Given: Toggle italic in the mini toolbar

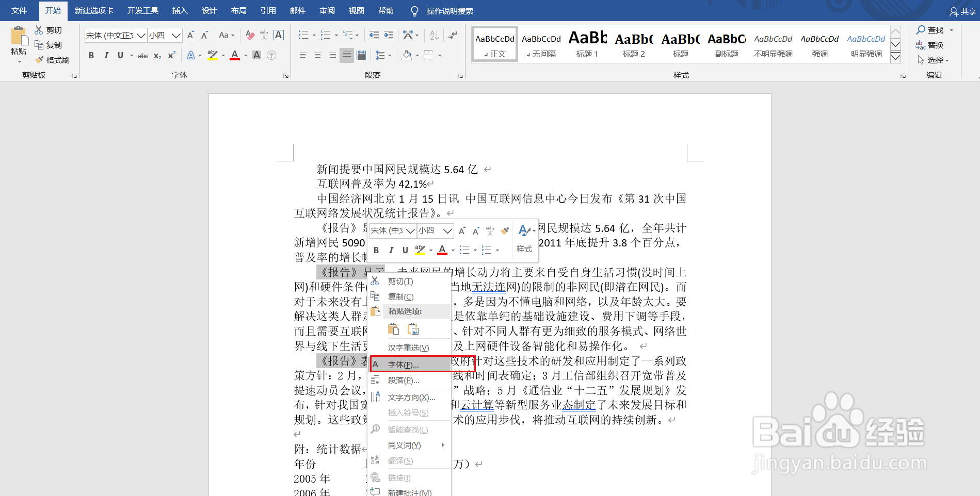Looking at the screenshot, I should pos(391,250).
